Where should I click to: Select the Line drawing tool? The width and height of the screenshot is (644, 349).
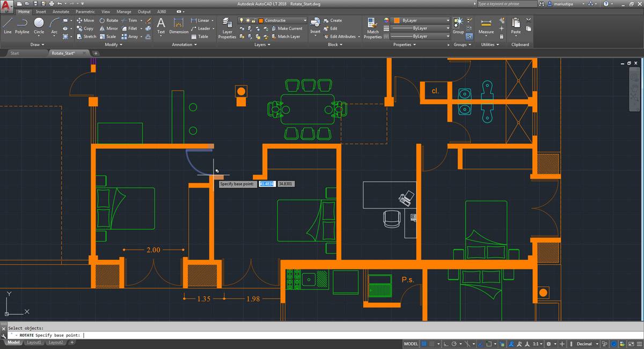coord(8,25)
